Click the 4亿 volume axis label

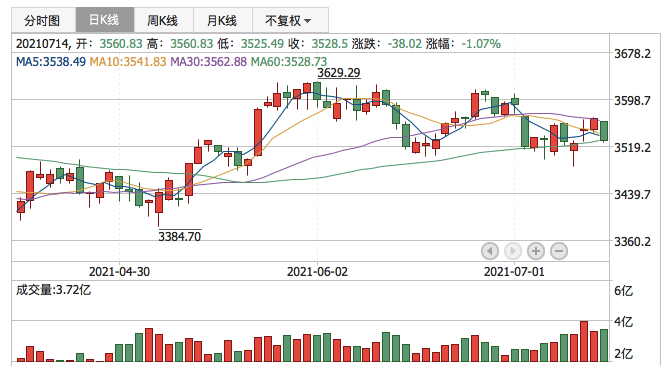(x=624, y=322)
